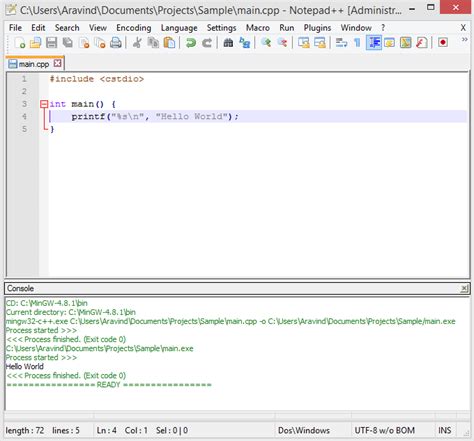Image resolution: width=474 pixels, height=441 pixels.
Task: Click the Zoom In icon
Action: point(266,43)
